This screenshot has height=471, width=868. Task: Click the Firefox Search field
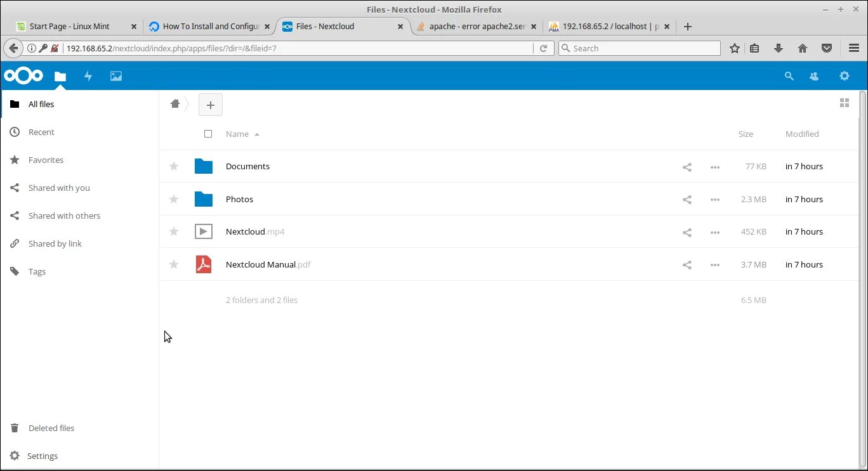point(640,48)
